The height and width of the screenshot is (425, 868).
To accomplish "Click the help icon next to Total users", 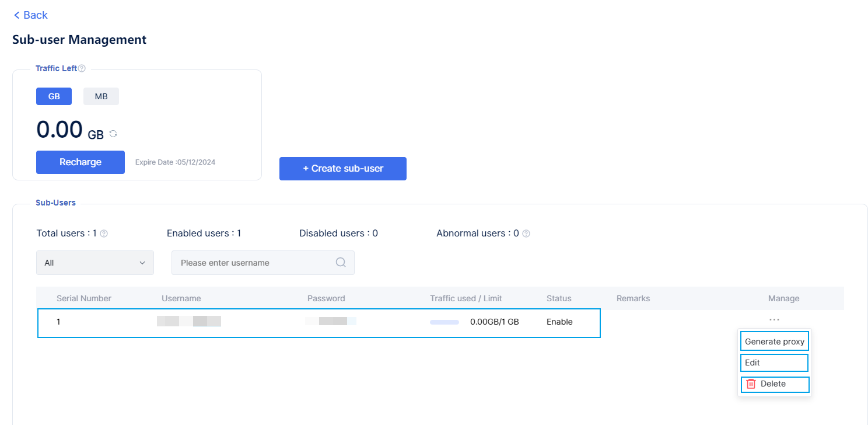I will click(x=104, y=234).
